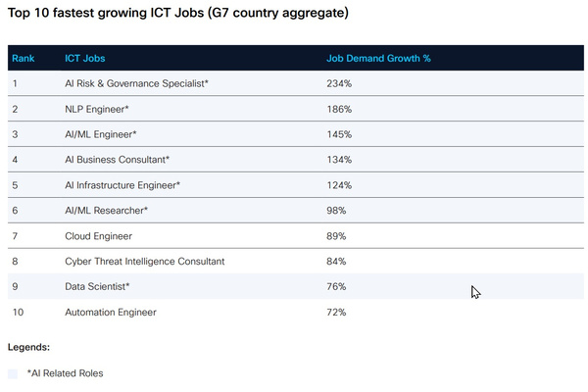Click the Cloud Engineer job entry
The image size is (588, 392).
point(98,236)
